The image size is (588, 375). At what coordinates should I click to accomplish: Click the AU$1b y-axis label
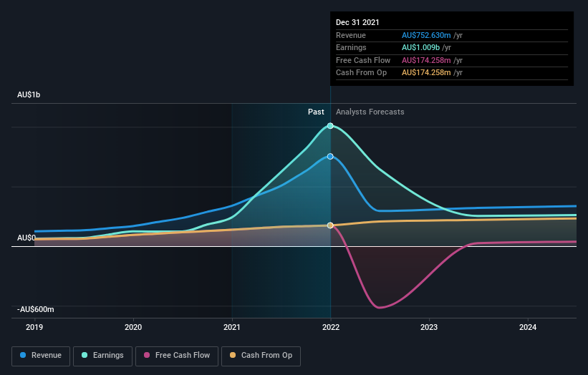point(29,94)
